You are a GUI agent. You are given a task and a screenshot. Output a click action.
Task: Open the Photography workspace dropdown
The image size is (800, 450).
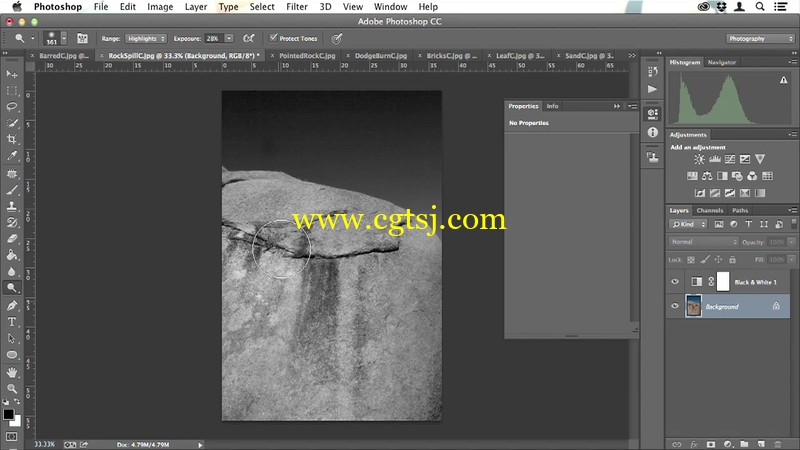coord(760,38)
